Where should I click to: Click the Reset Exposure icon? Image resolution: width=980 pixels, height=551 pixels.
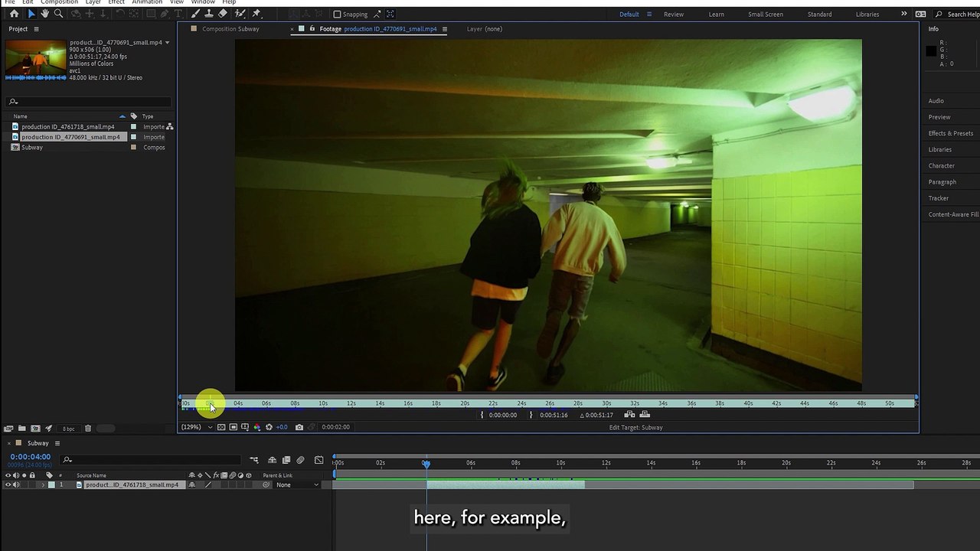pos(269,427)
